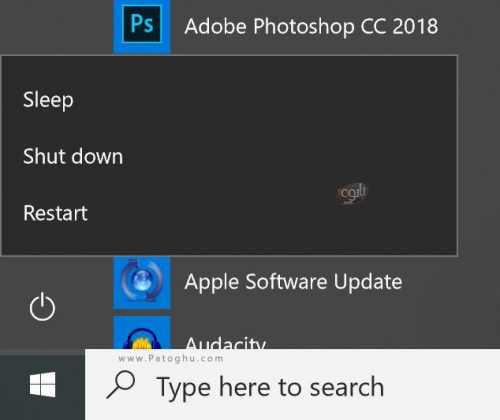The image size is (500, 420).
Task: Click the www.Patoghu.com watermark text
Action: [171, 359]
